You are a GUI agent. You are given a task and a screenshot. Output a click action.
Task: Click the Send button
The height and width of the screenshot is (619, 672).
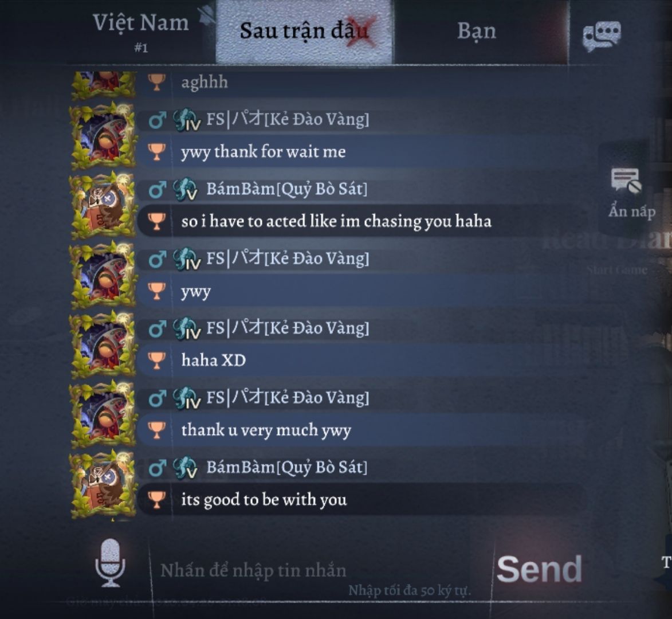pos(539,569)
